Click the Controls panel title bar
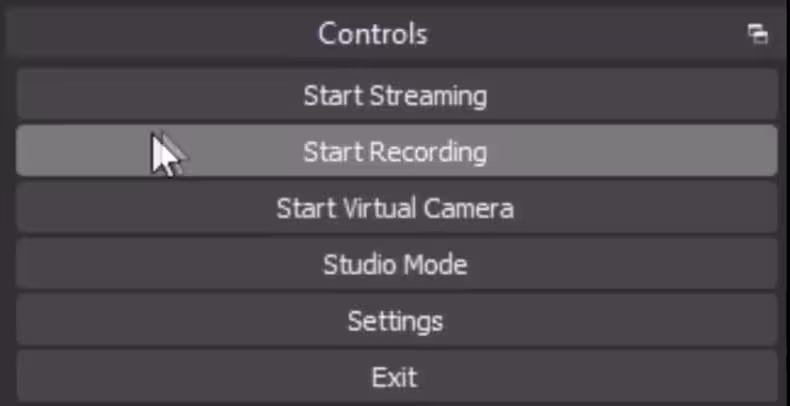Screen dimensions: 790x406 tap(372, 34)
